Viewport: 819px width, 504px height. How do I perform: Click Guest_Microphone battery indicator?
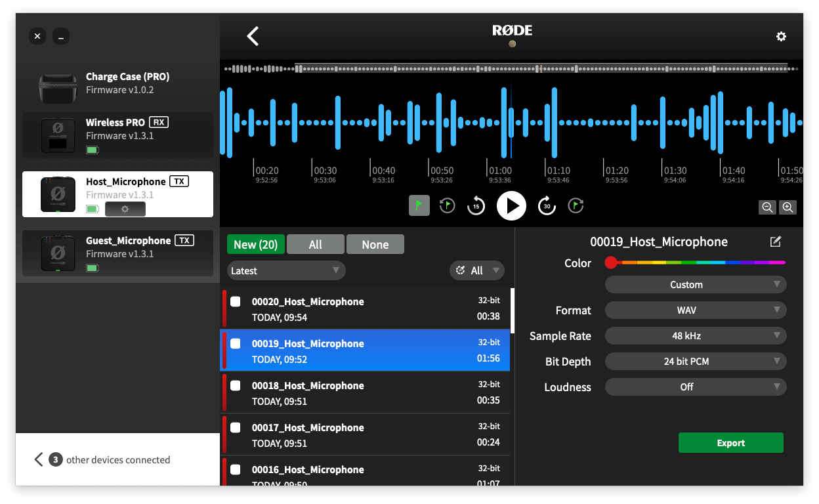(x=93, y=268)
